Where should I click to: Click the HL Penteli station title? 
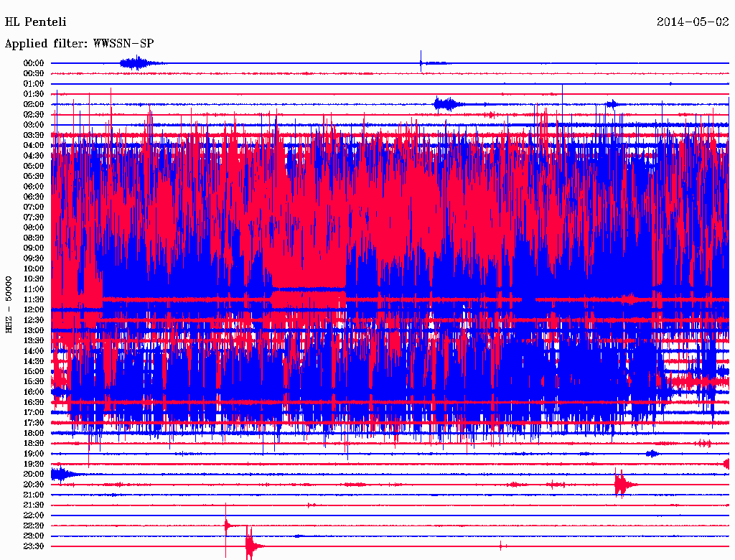pyautogui.click(x=36, y=22)
